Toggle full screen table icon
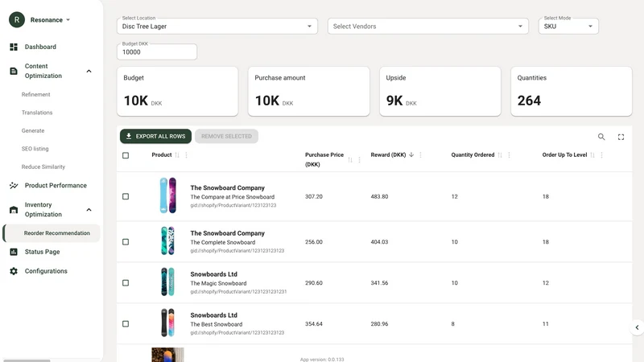644x362 pixels. pos(621,137)
